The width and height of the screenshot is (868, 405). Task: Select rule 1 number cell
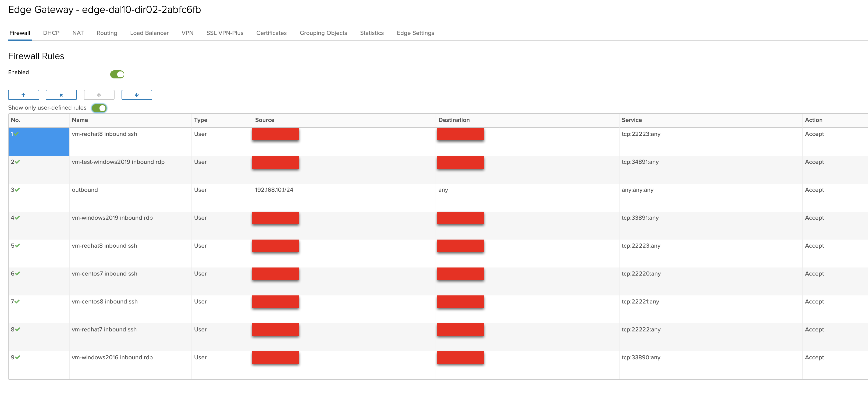tap(38, 141)
